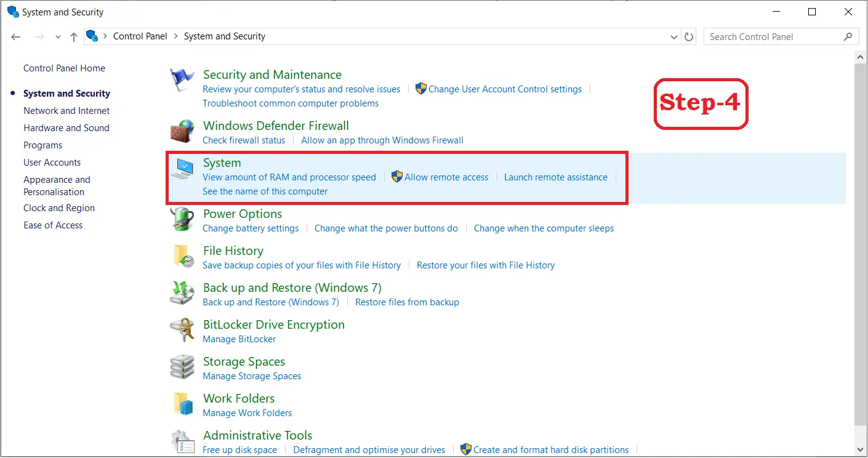This screenshot has height=458, width=868.
Task: Click the Storage Spaces drives icon
Action: click(x=182, y=368)
